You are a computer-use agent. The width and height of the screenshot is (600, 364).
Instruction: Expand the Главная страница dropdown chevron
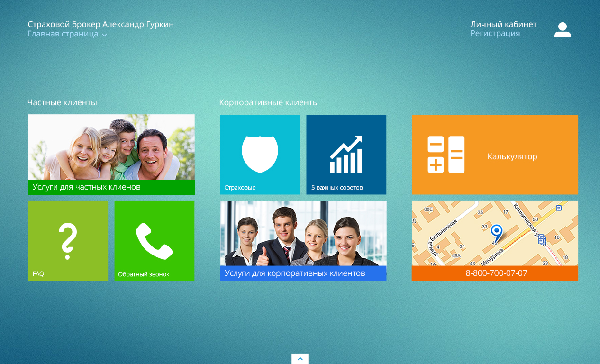point(104,35)
